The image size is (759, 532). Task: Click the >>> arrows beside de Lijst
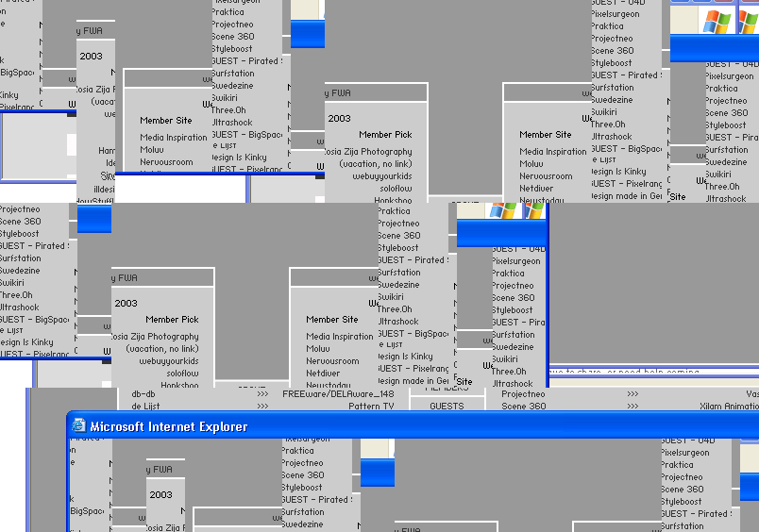[x=262, y=407]
